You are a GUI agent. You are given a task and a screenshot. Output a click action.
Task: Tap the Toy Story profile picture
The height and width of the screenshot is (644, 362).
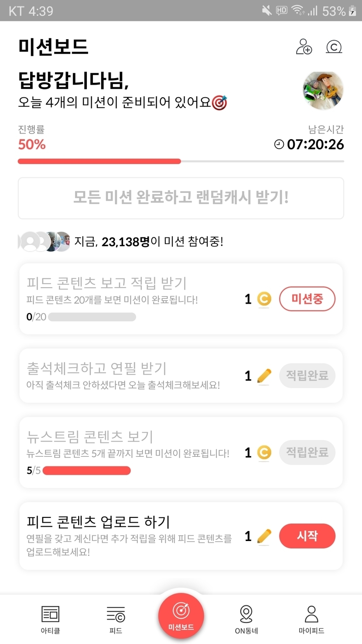coord(323,91)
